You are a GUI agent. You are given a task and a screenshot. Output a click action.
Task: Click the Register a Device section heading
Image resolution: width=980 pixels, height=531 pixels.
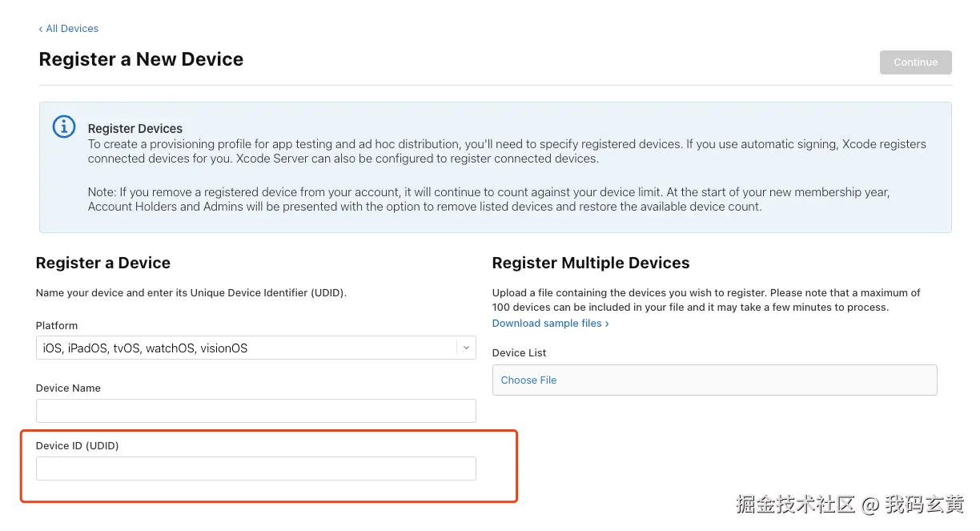click(x=103, y=263)
